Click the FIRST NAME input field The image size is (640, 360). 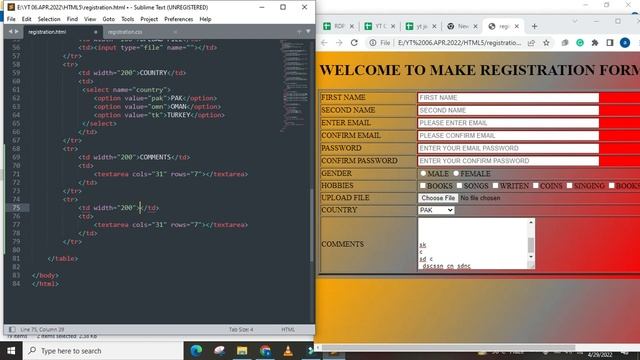tap(508, 98)
